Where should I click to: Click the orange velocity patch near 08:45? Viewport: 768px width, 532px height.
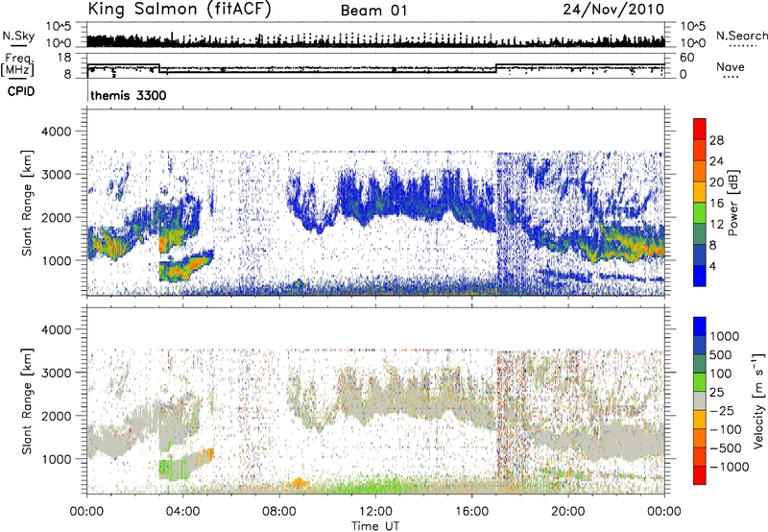coord(297,483)
